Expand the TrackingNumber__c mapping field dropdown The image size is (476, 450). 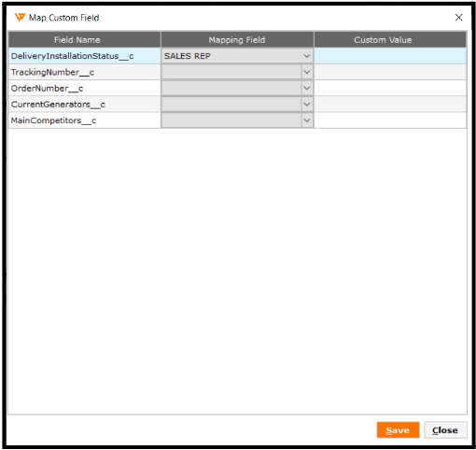307,72
